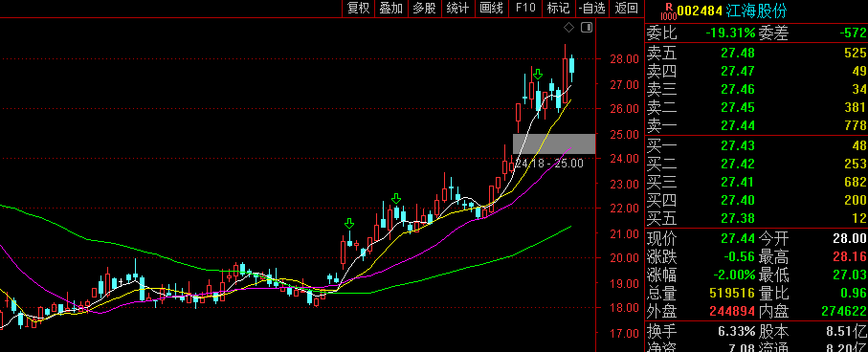
Task: Open the 复权 adjustment option
Action: coord(358,8)
